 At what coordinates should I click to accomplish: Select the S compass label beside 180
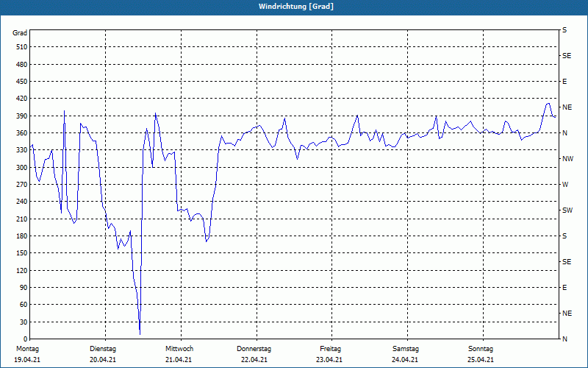click(564, 236)
